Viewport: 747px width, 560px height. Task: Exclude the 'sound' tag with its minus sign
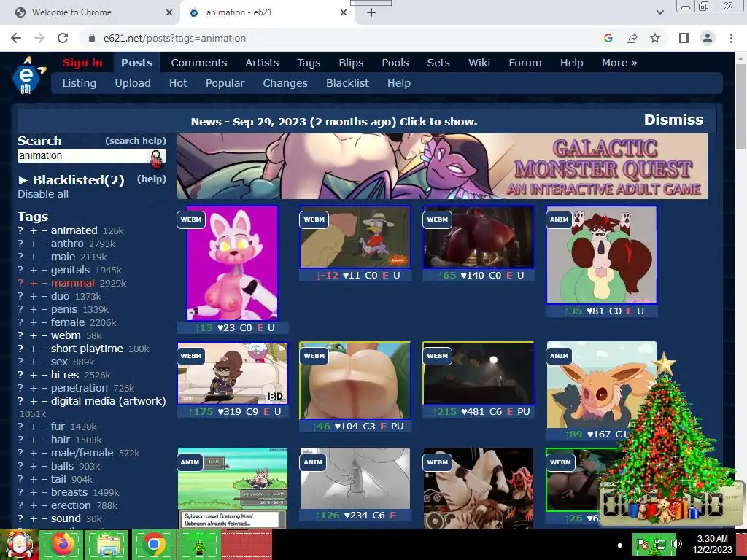[44, 518]
